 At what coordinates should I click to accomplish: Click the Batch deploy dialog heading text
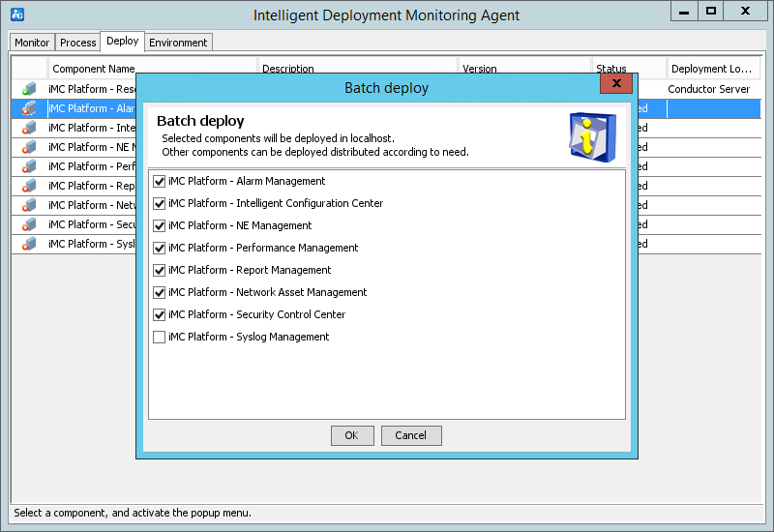(200, 121)
